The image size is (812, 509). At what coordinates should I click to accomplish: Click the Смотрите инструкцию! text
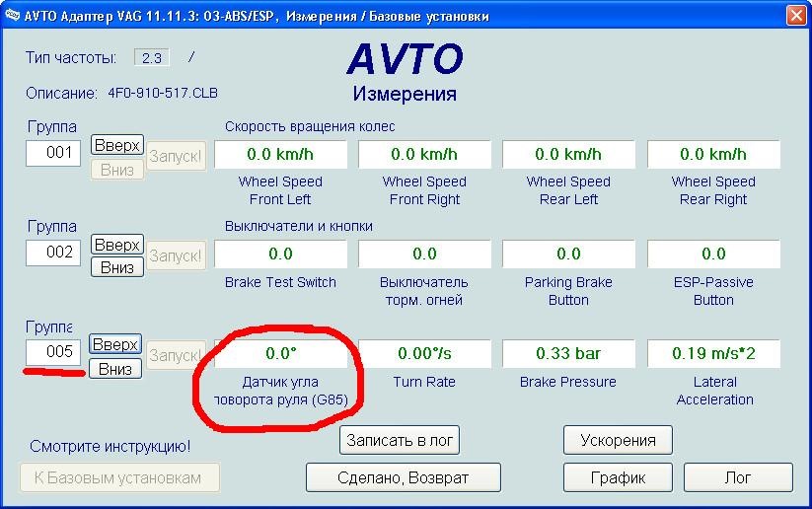click(x=110, y=446)
